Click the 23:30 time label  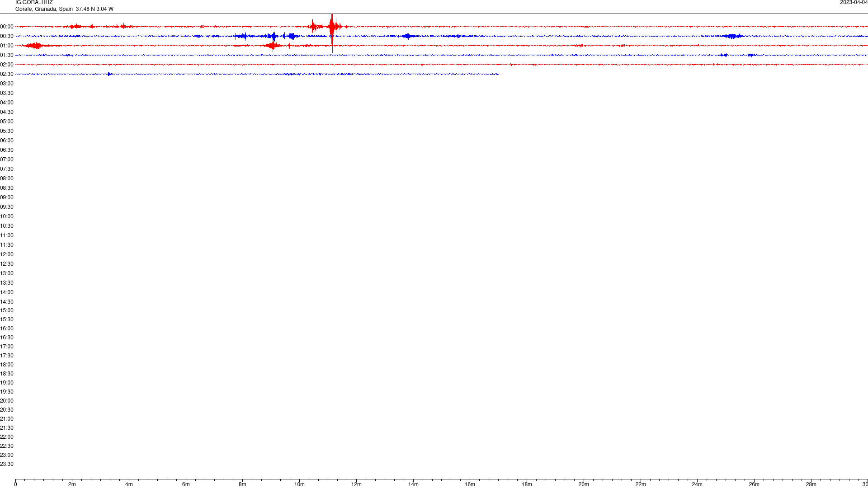click(x=7, y=464)
